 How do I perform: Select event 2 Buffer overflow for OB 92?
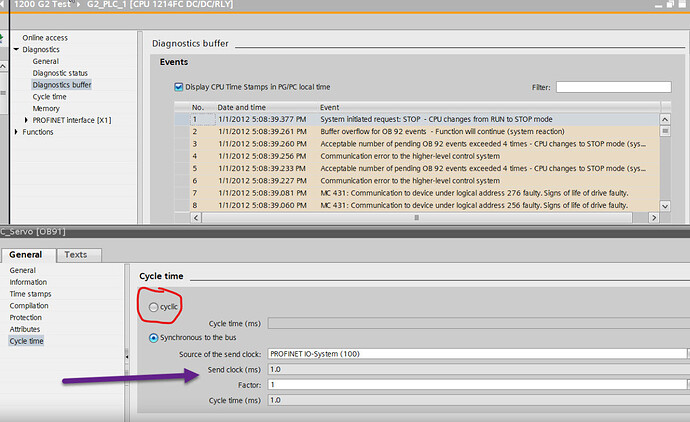(417, 132)
